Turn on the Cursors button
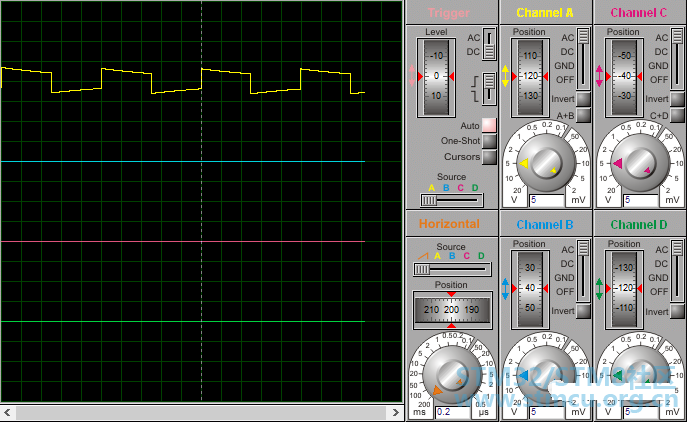 tap(489, 157)
